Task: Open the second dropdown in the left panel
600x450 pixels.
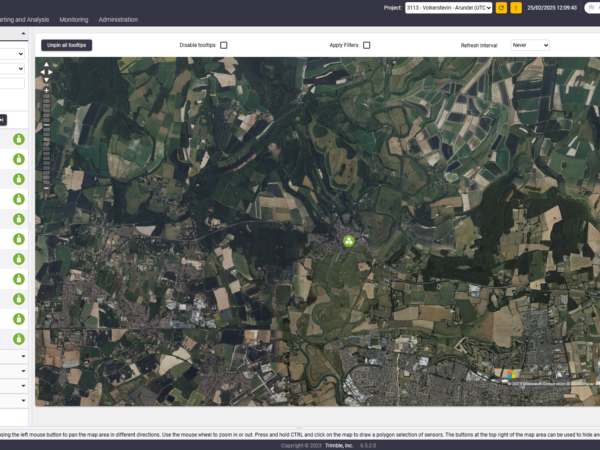Action: click(x=12, y=69)
